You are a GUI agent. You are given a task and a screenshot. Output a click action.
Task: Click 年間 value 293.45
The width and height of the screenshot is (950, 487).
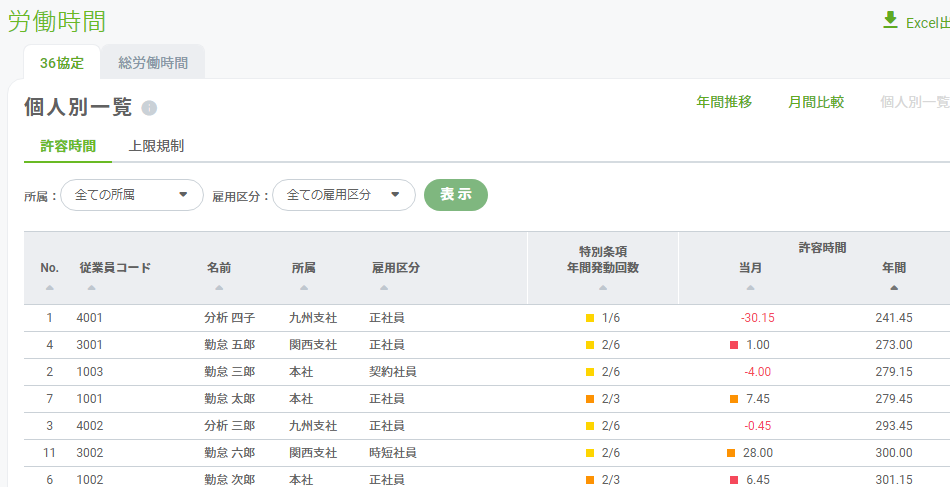click(894, 426)
